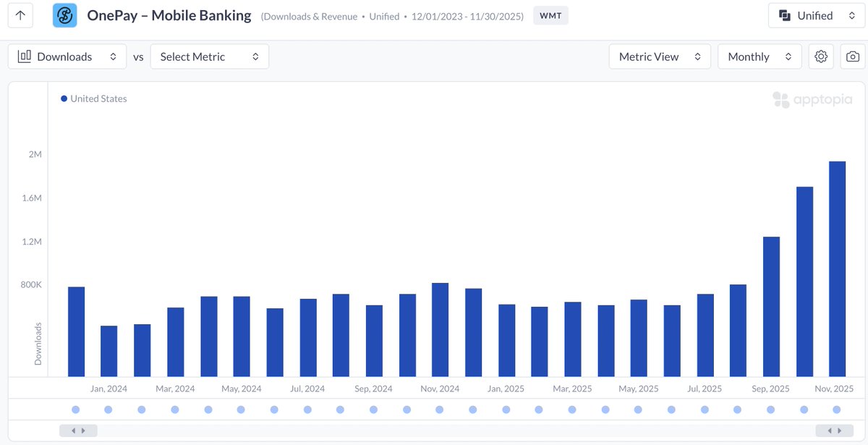Click the up arrow back button
868x445 pixels.
click(22, 15)
